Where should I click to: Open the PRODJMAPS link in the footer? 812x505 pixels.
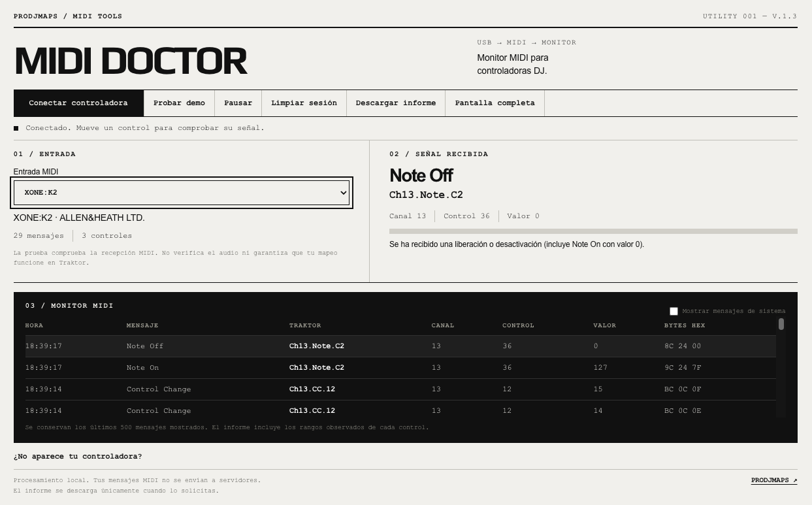[x=774, y=480]
